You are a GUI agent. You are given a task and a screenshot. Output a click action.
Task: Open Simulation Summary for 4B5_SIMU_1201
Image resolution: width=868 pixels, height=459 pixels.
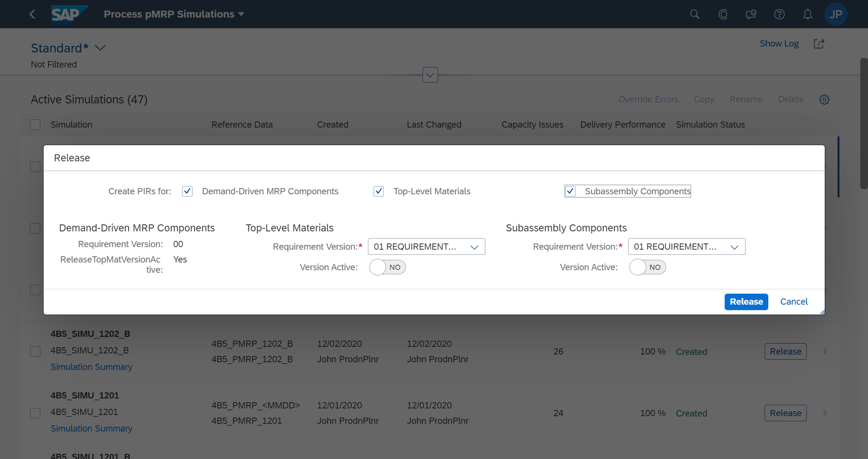tap(91, 429)
